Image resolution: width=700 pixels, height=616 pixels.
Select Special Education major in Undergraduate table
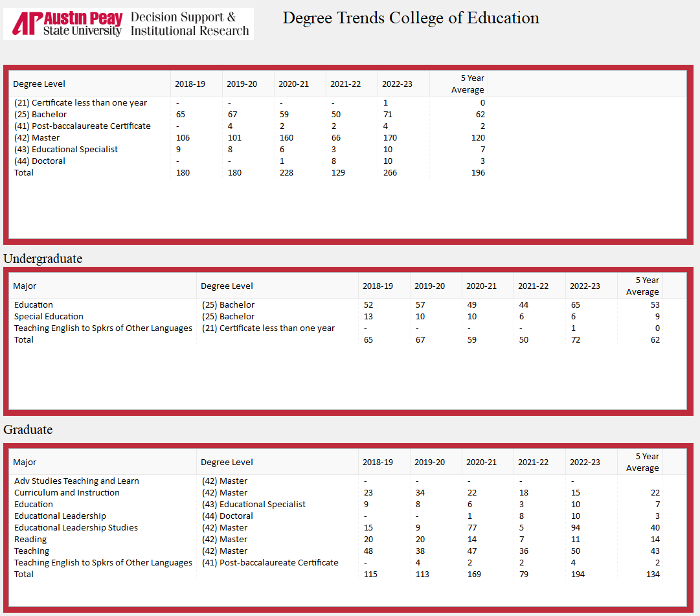tap(49, 317)
